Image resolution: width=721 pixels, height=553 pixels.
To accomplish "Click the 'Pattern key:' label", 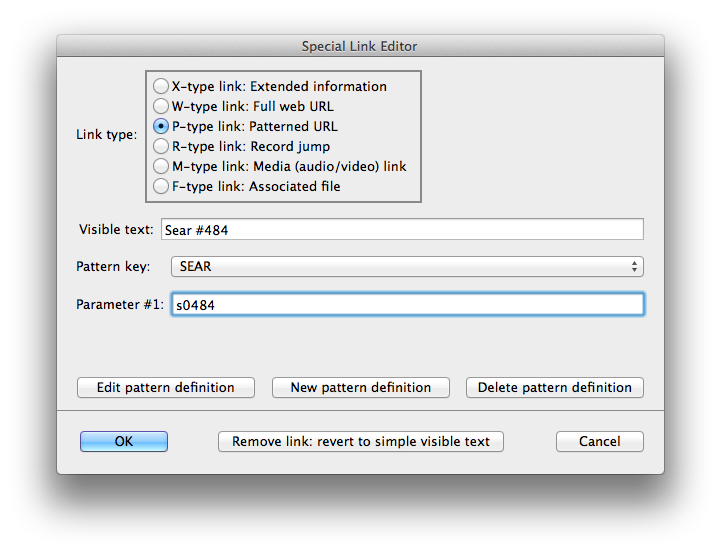I will tap(113, 267).
